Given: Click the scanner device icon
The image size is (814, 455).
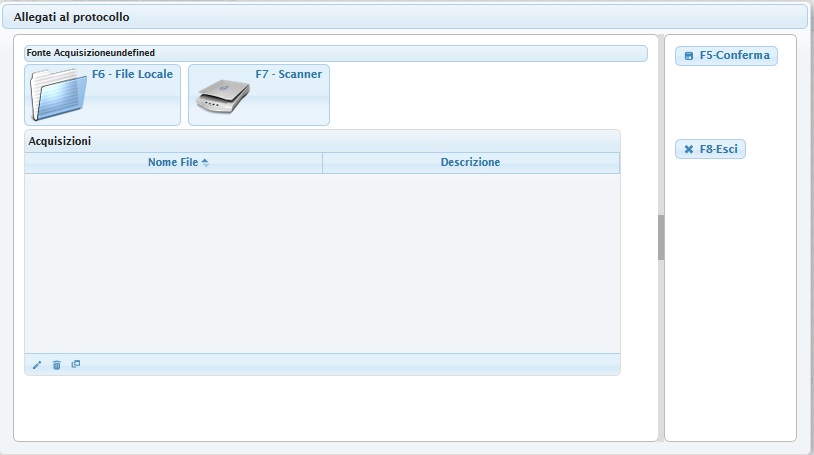Looking at the screenshot, I should point(222,96).
